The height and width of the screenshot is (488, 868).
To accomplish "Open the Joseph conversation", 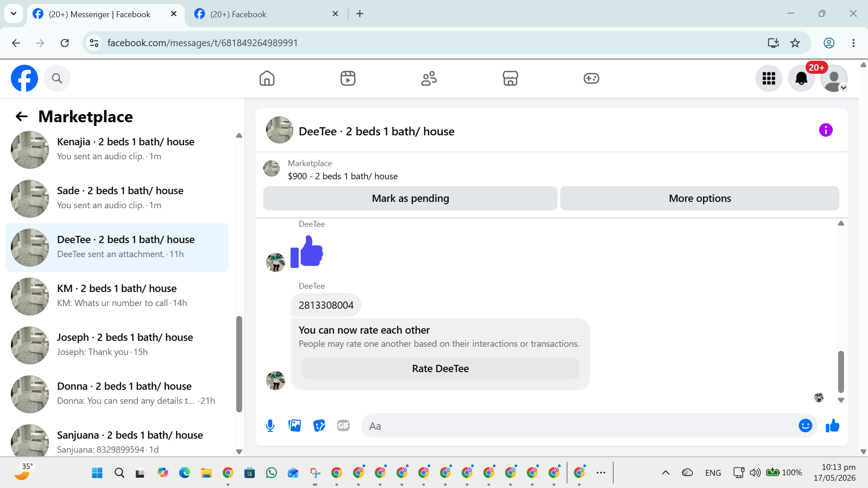I will pyautogui.click(x=117, y=345).
